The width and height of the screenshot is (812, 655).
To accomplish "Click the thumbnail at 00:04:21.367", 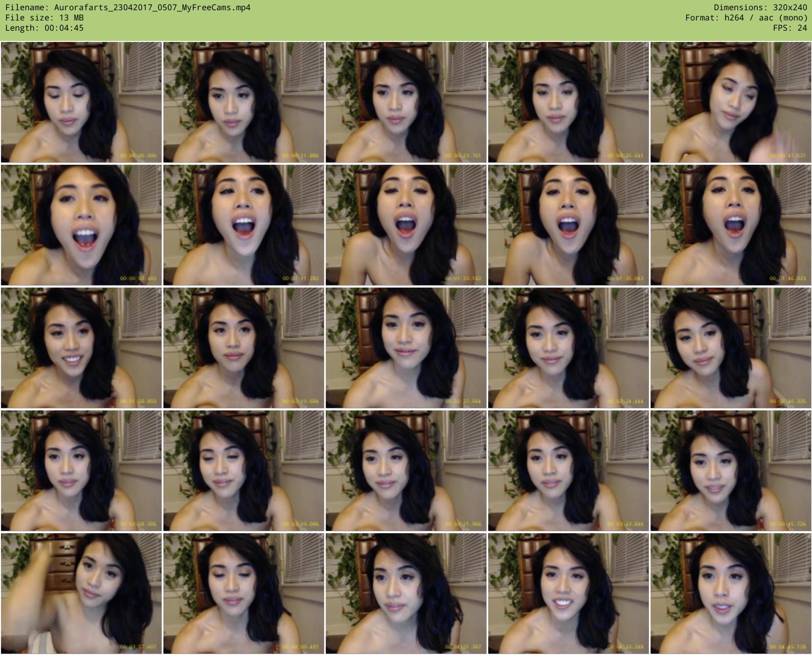I will pyautogui.click(x=406, y=594).
